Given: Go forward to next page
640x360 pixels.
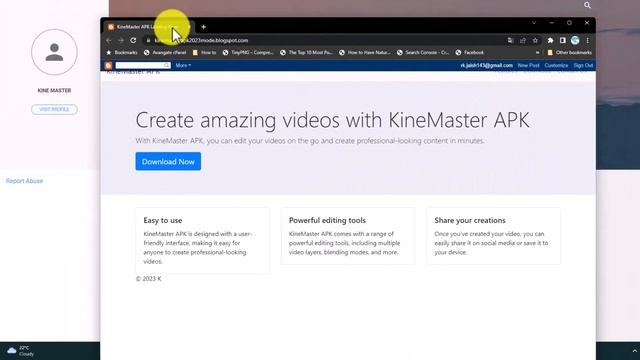Looking at the screenshot, I should click(x=121, y=40).
